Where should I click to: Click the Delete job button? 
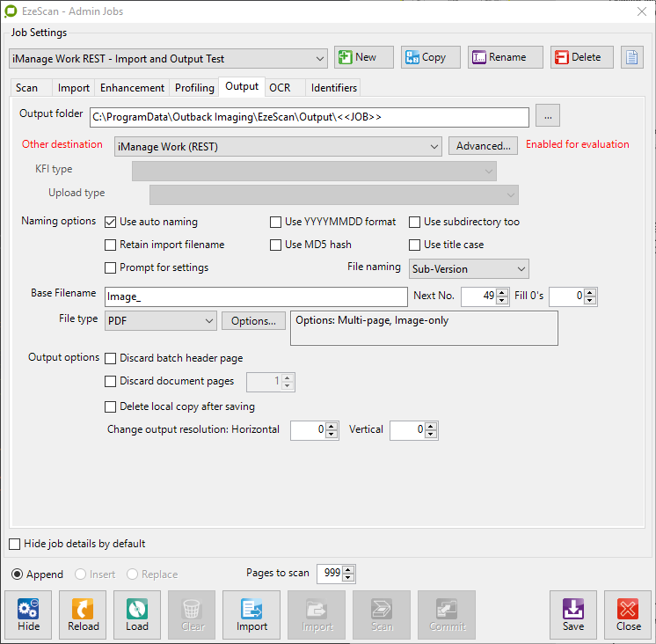click(581, 58)
